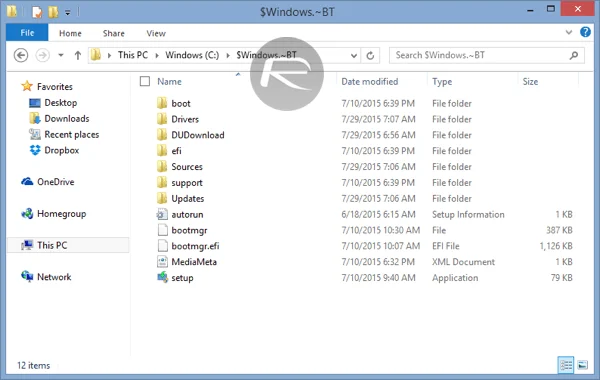Click the 12 items status text

(33, 365)
